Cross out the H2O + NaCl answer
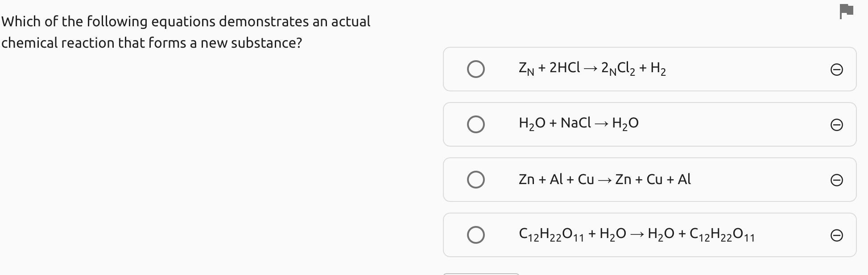 (836, 125)
